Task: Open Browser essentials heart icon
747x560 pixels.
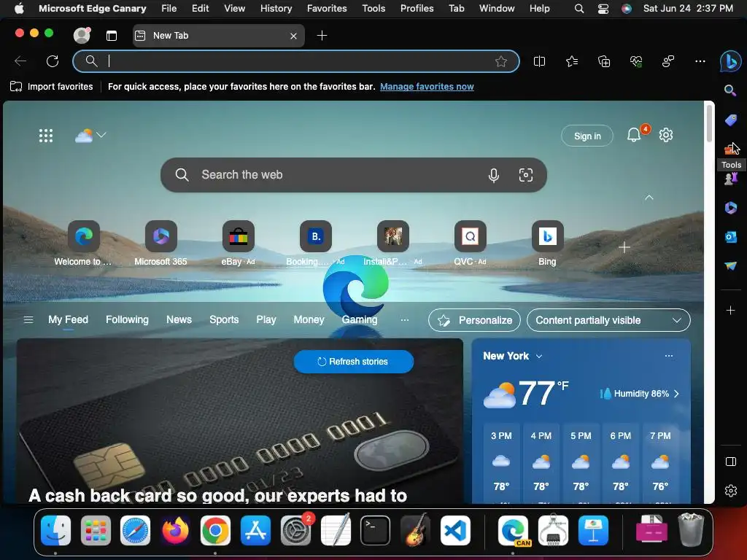Action: point(636,61)
